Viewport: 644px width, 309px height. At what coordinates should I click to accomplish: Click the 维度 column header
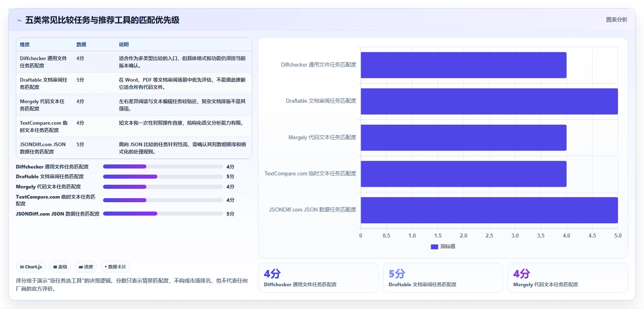coord(25,45)
